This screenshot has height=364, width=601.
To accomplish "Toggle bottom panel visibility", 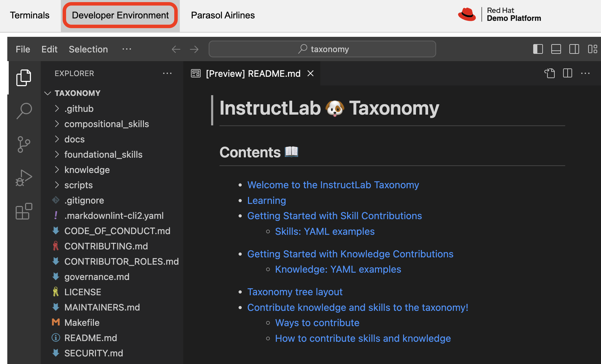I will [556, 49].
